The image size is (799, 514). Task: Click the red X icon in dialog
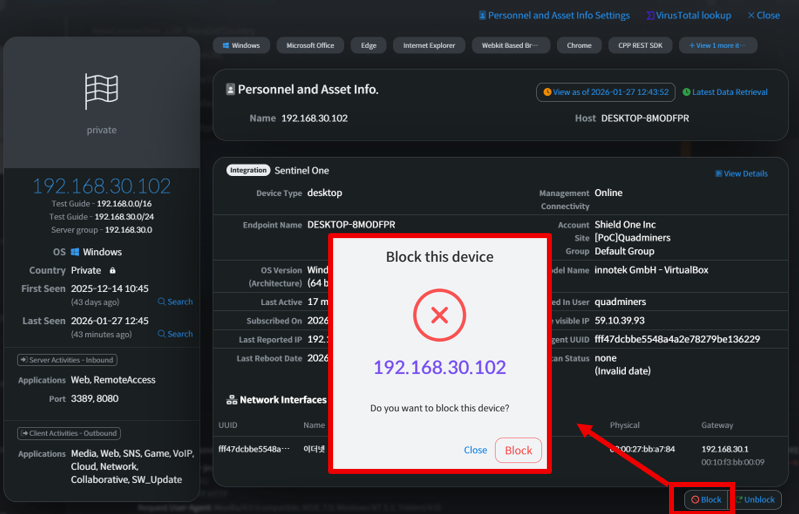439,316
